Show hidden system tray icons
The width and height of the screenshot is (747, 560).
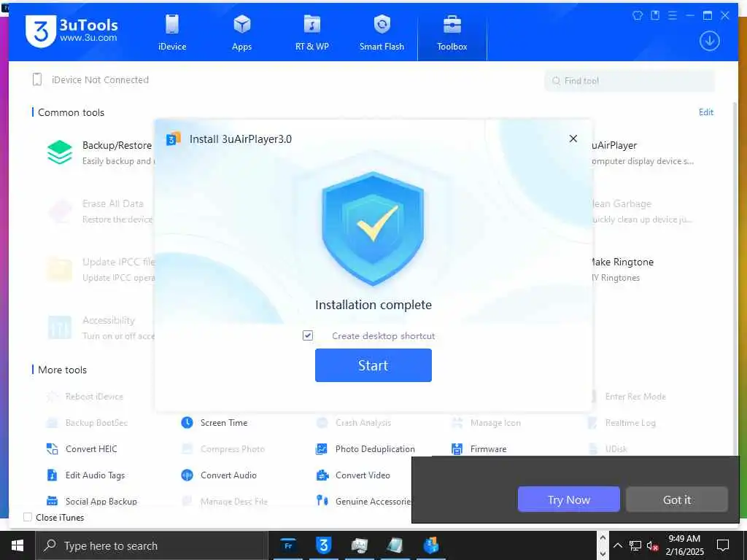click(x=617, y=545)
